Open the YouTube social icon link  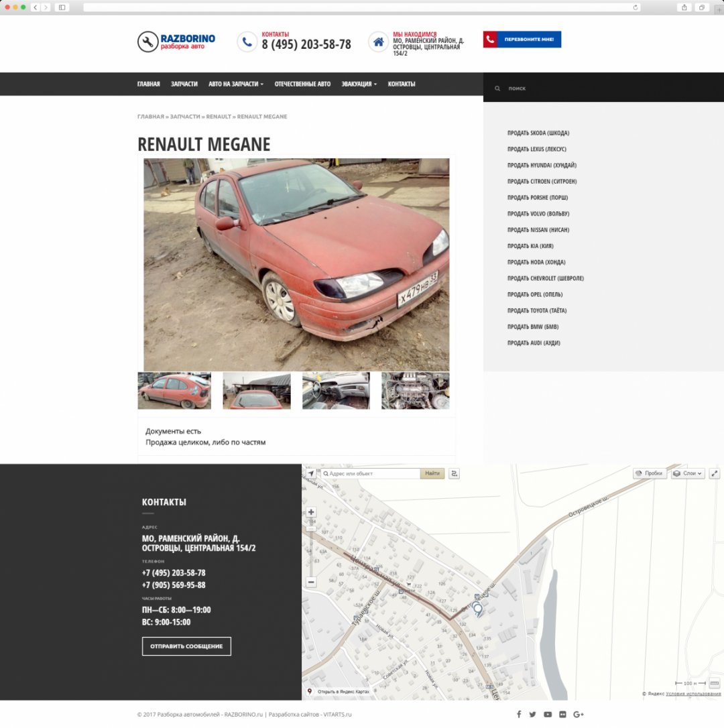[x=548, y=715]
